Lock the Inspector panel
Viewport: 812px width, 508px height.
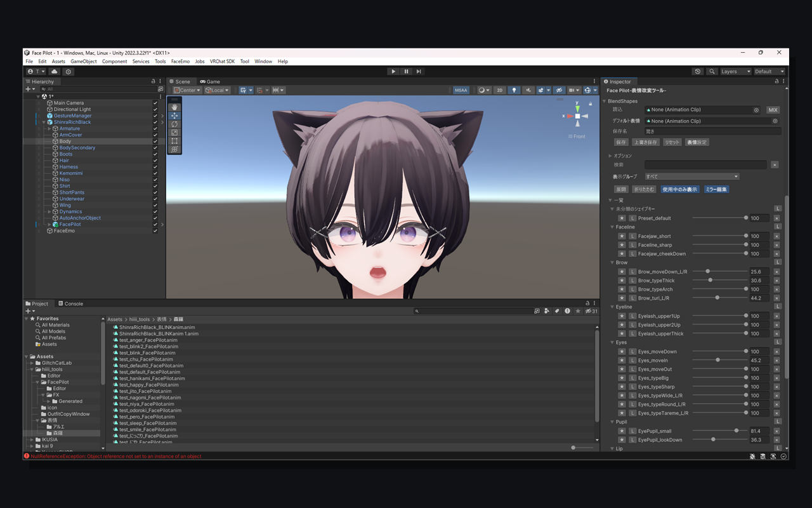coord(776,81)
